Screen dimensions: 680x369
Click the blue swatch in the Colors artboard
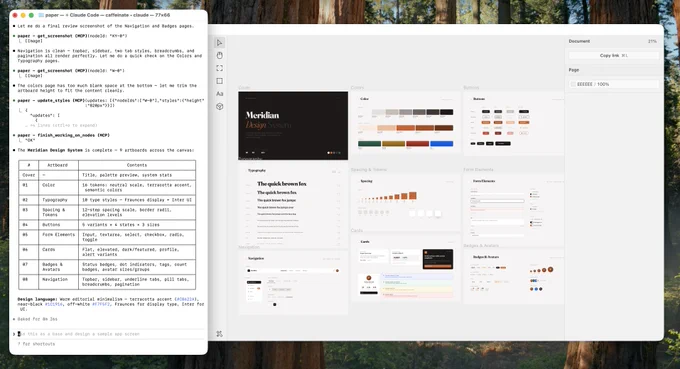[441, 144]
